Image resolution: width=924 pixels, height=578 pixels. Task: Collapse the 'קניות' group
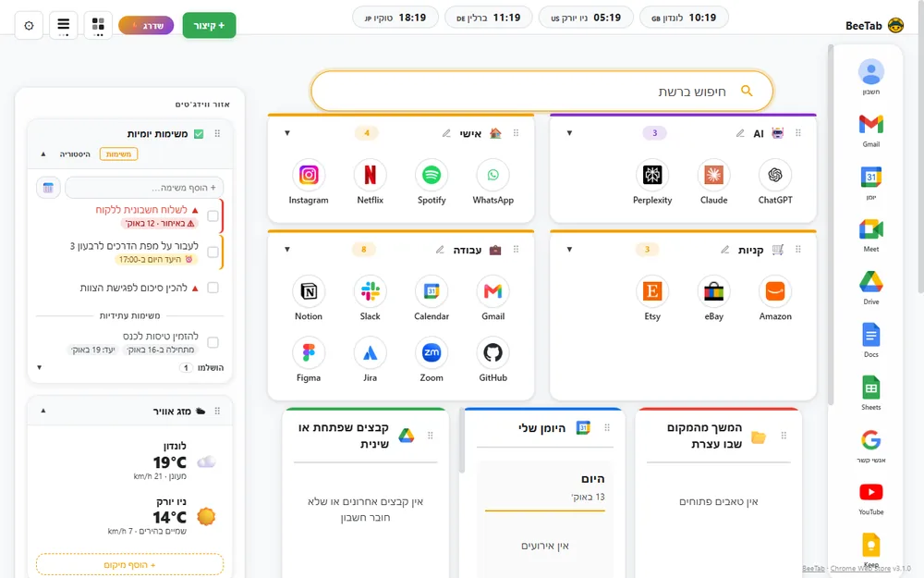pos(569,250)
